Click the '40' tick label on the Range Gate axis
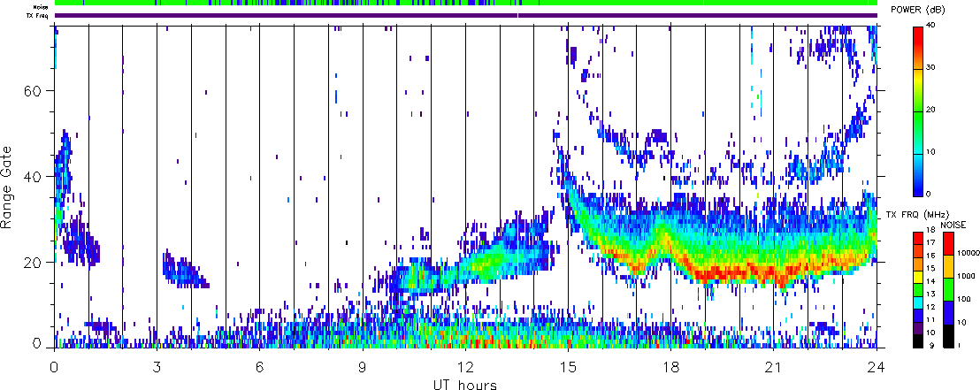Viewport: 980px width, 390px height. (33, 177)
